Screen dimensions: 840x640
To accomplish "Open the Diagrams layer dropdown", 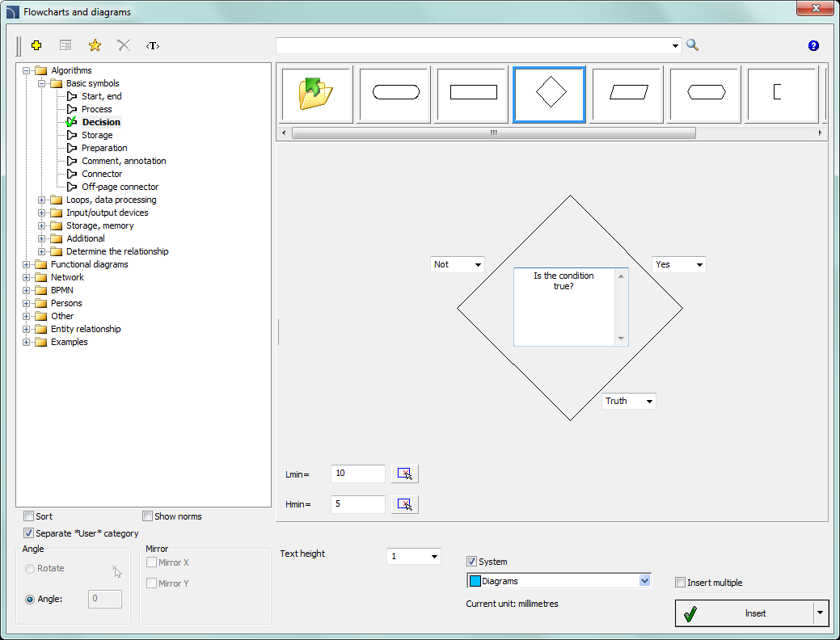I will [x=644, y=581].
